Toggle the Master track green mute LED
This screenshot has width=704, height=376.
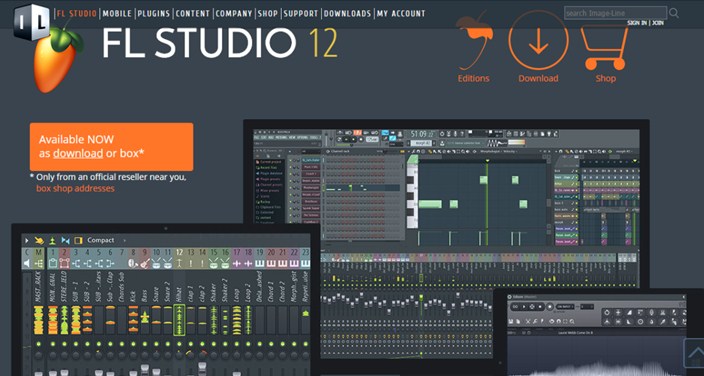pyautogui.click(x=39, y=344)
